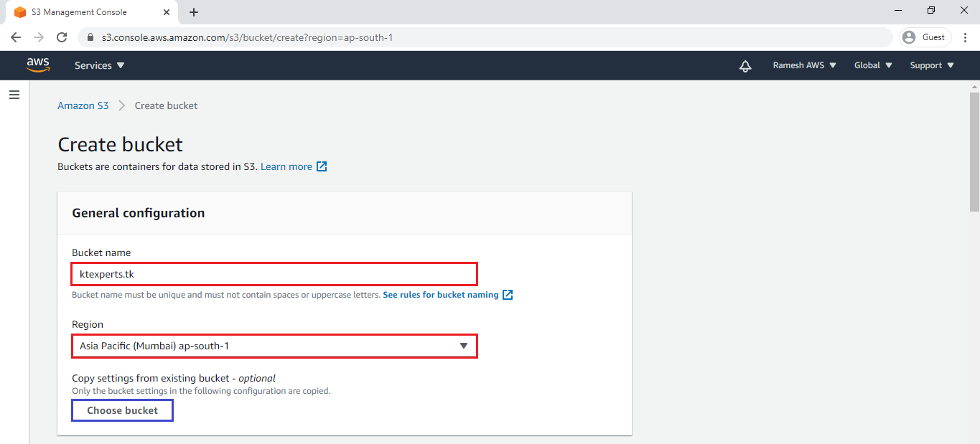Open the Region select showing Asia Pacific (Mumbai)
The height and width of the screenshot is (444, 980).
coord(274,346)
